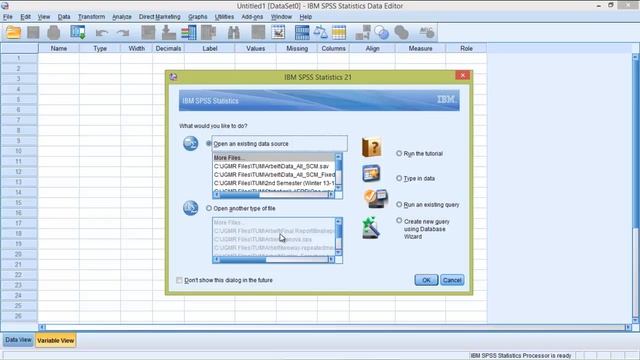Screen dimensions: 640x360
Task: Select Open an existing data source radio
Action: coord(209,144)
